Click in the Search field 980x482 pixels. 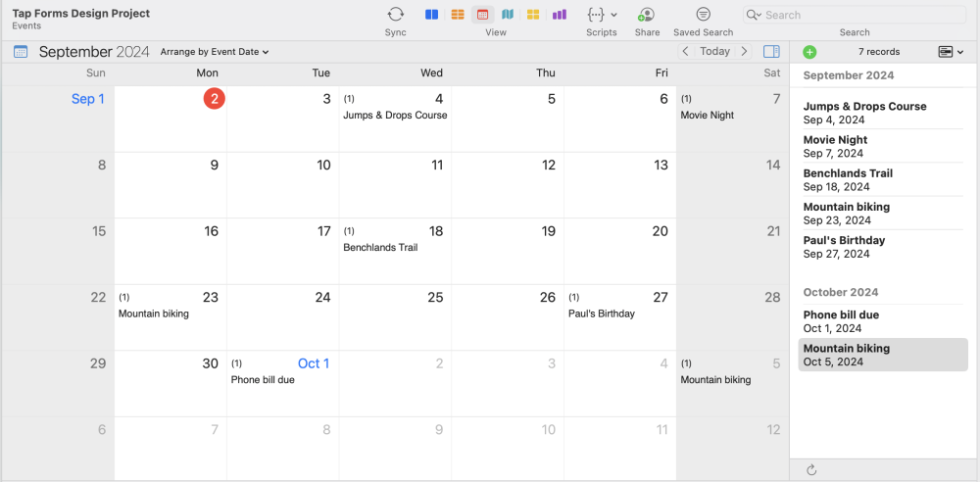click(855, 15)
